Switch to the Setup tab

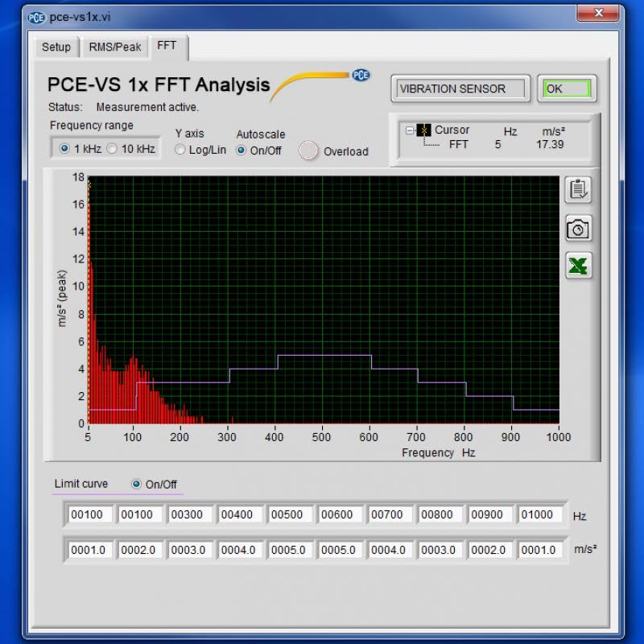pos(56,47)
